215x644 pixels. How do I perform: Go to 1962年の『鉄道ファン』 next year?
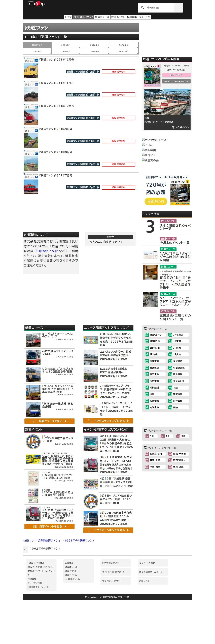(105, 242)
